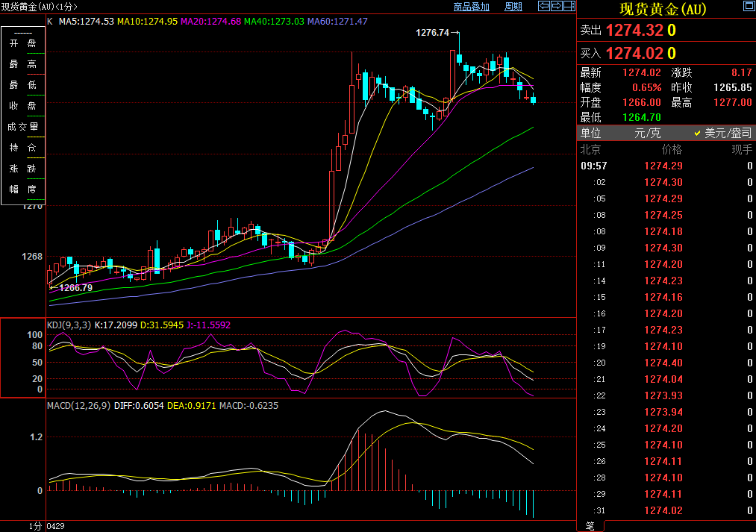Open the 周期 period menu
Viewport: 756px width, 532px height.
(x=513, y=7)
